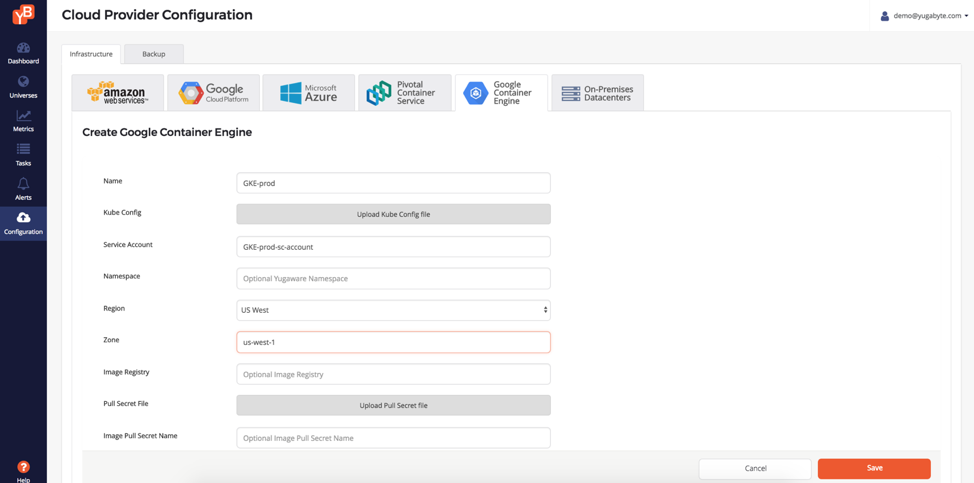Open the Metrics chart icon
Viewport: 974px width, 483px height.
tap(23, 116)
